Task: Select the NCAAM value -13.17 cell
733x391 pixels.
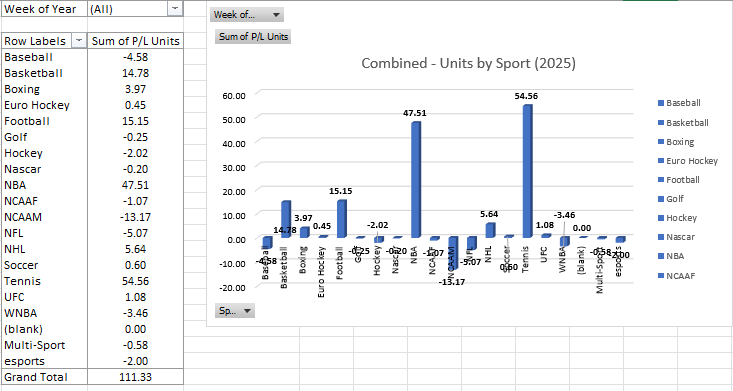Action: [136, 217]
